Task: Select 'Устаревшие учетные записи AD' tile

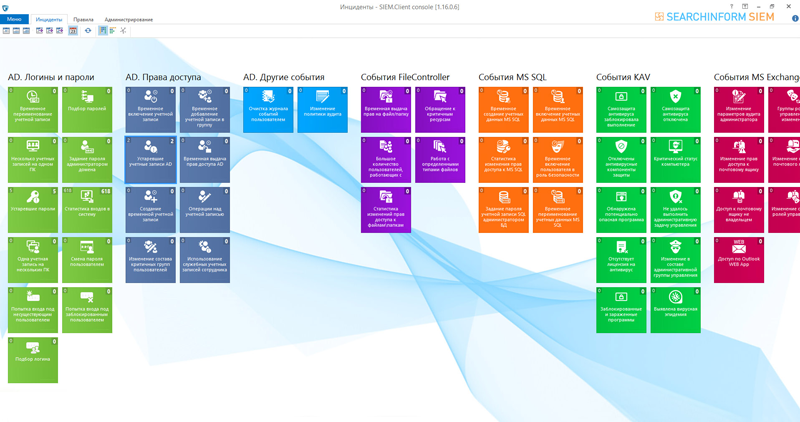Action: click(x=151, y=160)
